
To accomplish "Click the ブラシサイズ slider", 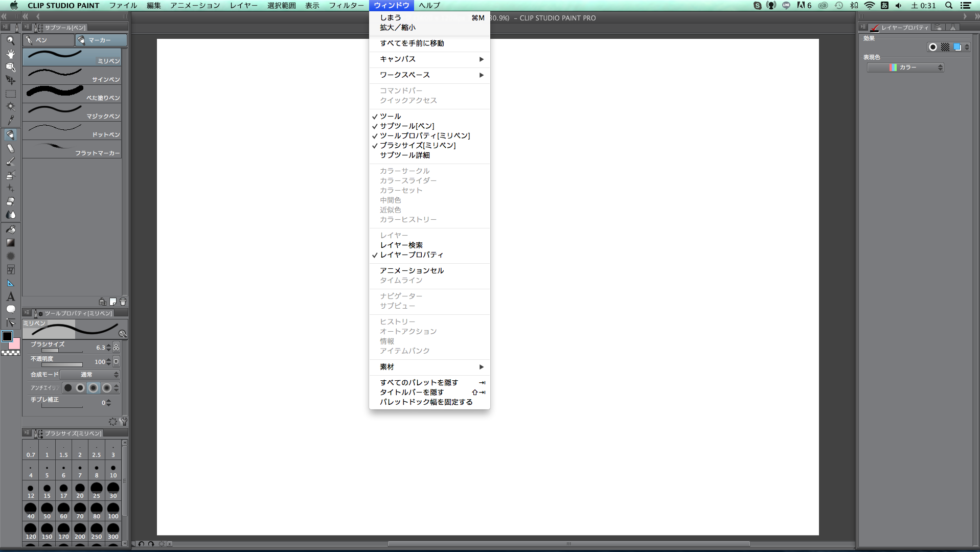I will point(62,351).
